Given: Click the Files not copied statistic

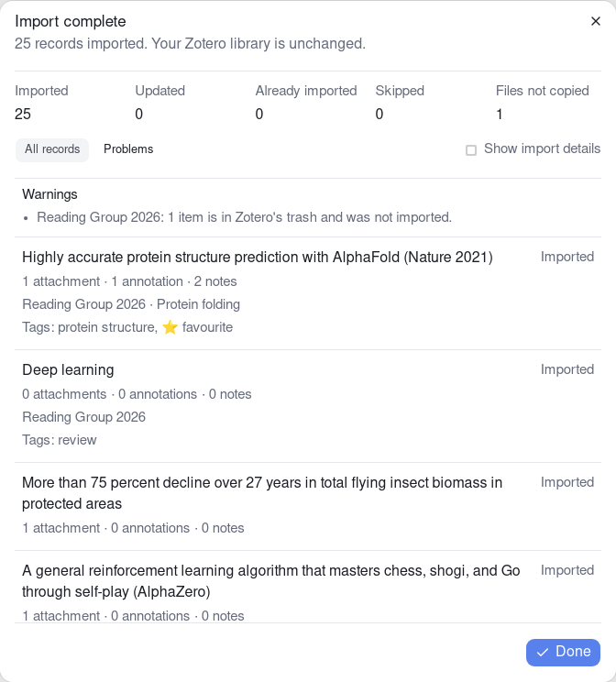Looking at the screenshot, I should tap(543, 103).
